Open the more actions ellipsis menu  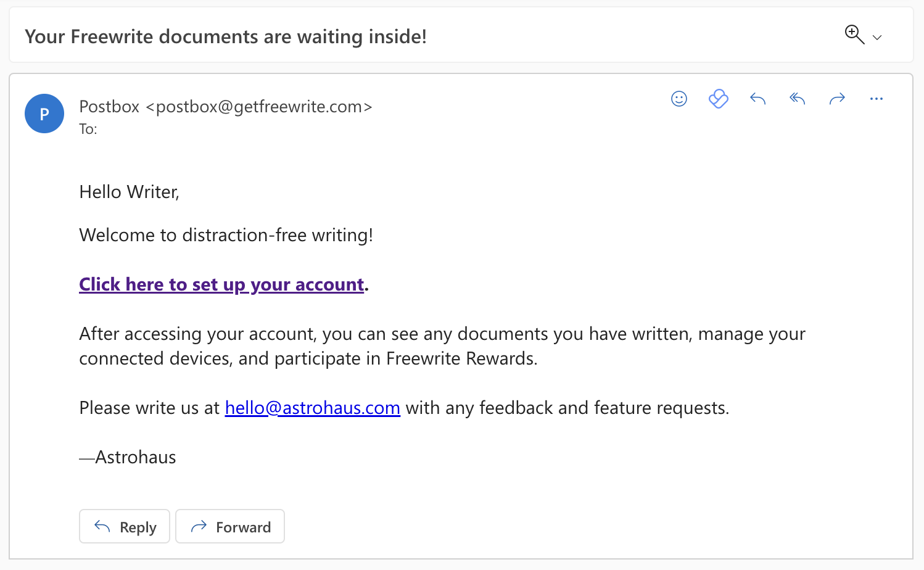coord(877,99)
